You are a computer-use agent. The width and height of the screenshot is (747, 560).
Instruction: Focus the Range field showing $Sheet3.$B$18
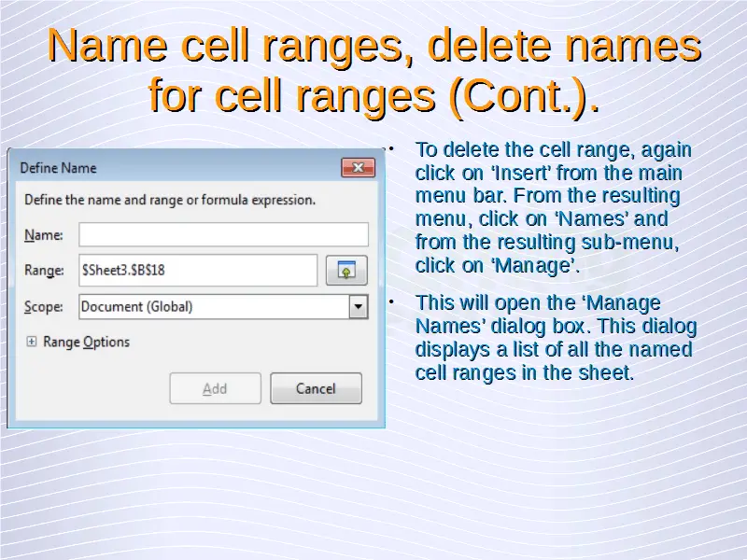pyautogui.click(x=198, y=271)
